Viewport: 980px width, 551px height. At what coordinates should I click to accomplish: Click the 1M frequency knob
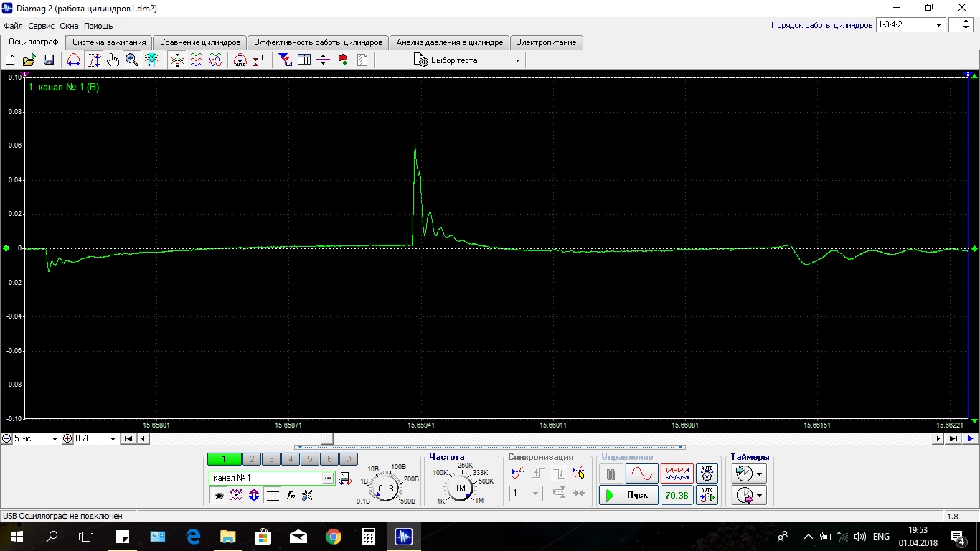coord(460,488)
